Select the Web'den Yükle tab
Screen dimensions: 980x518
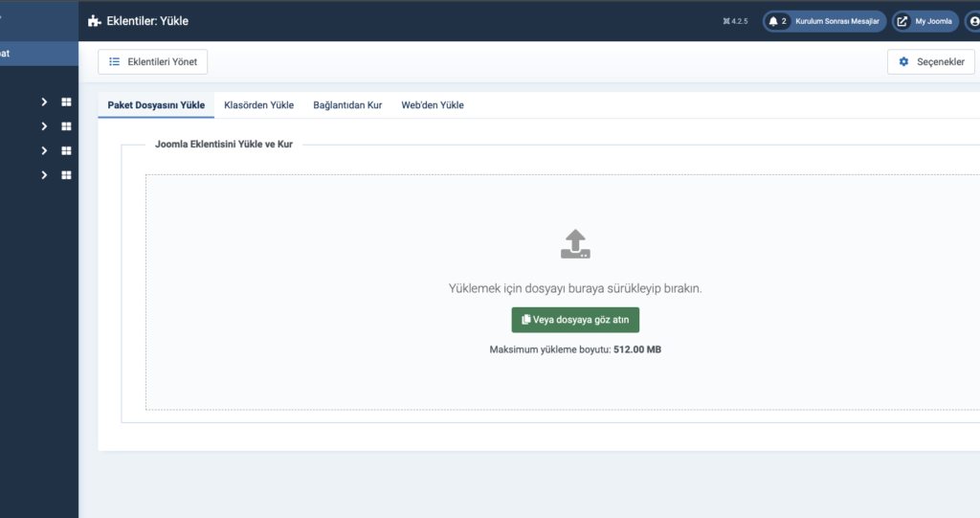(x=433, y=105)
